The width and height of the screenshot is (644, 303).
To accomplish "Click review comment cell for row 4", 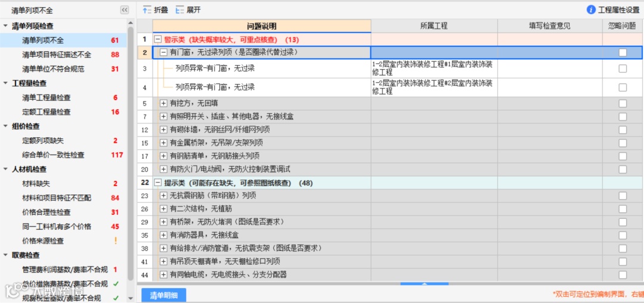I will coord(550,88).
